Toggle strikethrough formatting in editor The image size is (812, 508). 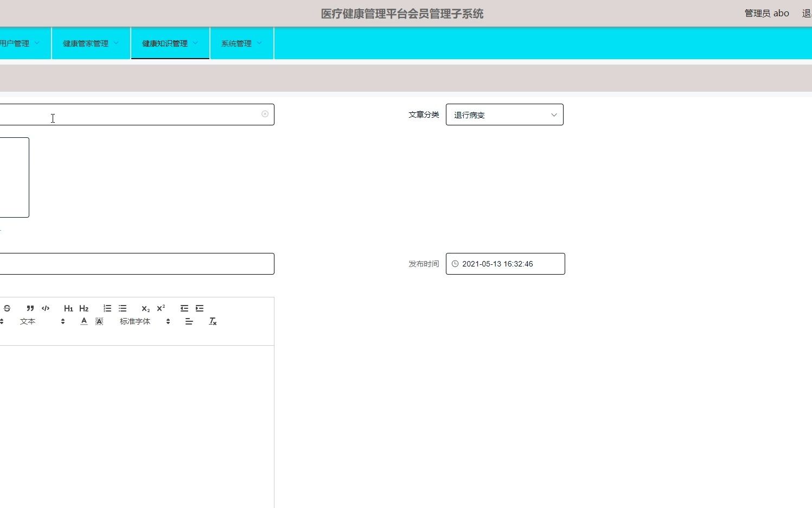pyautogui.click(x=7, y=308)
